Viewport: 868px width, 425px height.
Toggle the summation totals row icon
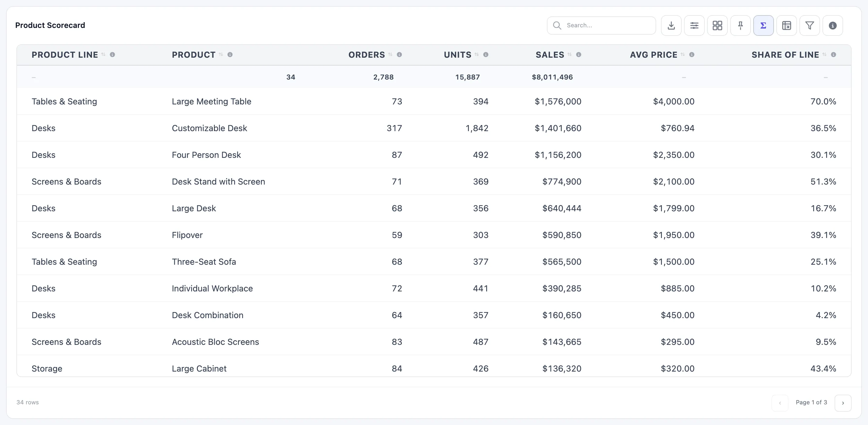click(x=764, y=25)
